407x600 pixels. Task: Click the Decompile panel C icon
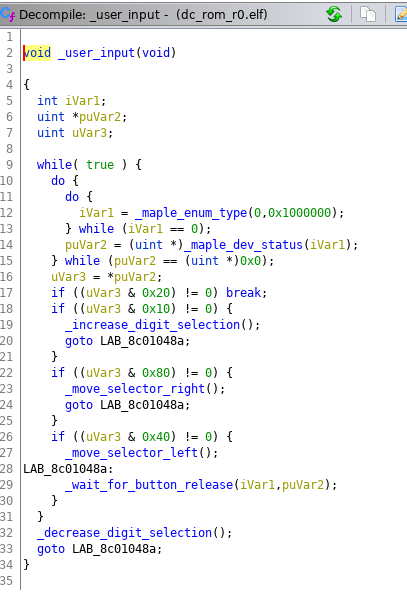click(x=8, y=15)
